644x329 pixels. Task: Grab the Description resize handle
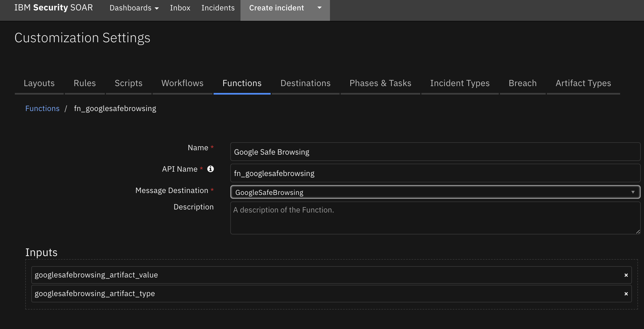[x=638, y=232]
